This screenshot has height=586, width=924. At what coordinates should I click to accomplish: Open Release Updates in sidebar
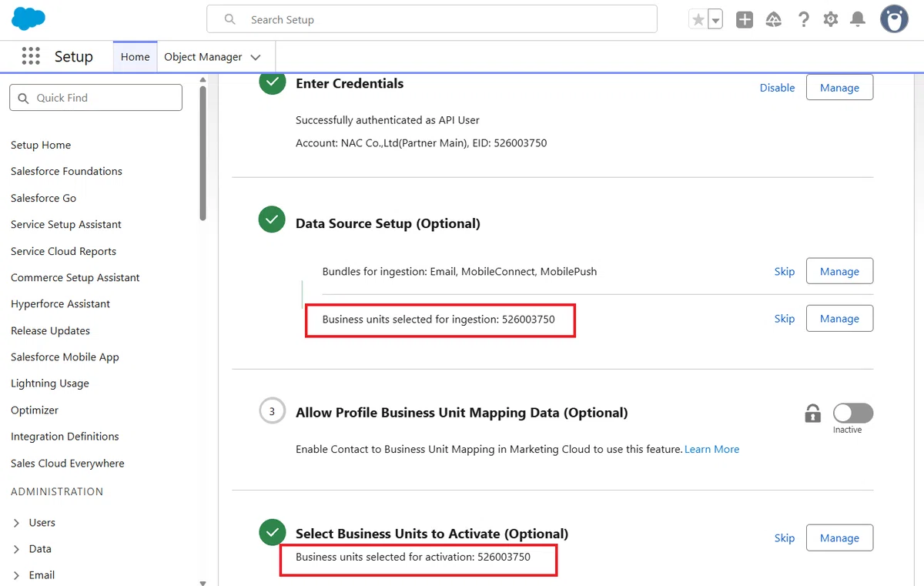(50, 330)
